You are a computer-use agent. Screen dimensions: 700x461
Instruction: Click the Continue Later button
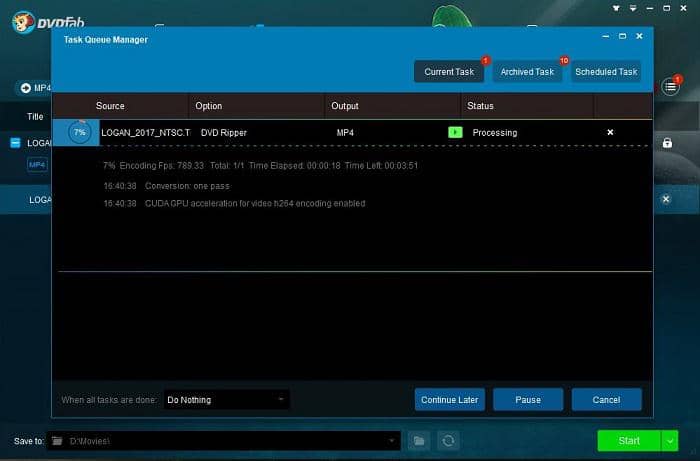point(449,399)
